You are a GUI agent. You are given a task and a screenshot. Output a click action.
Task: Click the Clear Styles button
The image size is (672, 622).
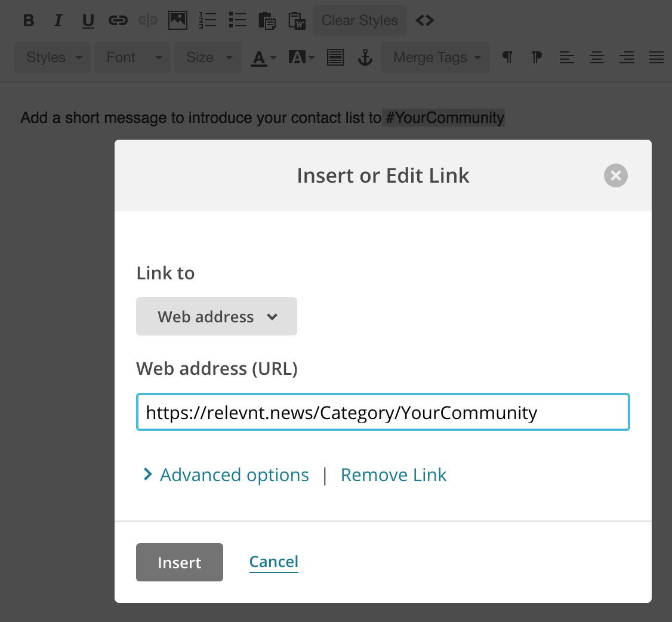point(359,20)
